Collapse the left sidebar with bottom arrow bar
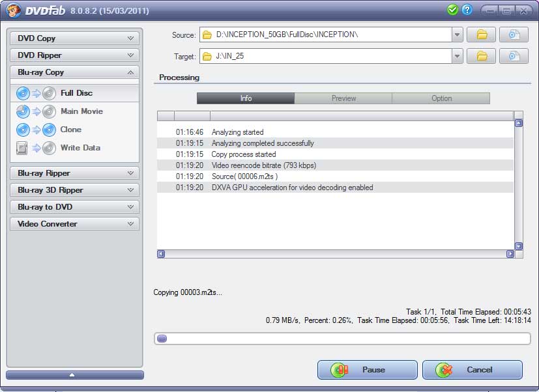 pos(75,375)
